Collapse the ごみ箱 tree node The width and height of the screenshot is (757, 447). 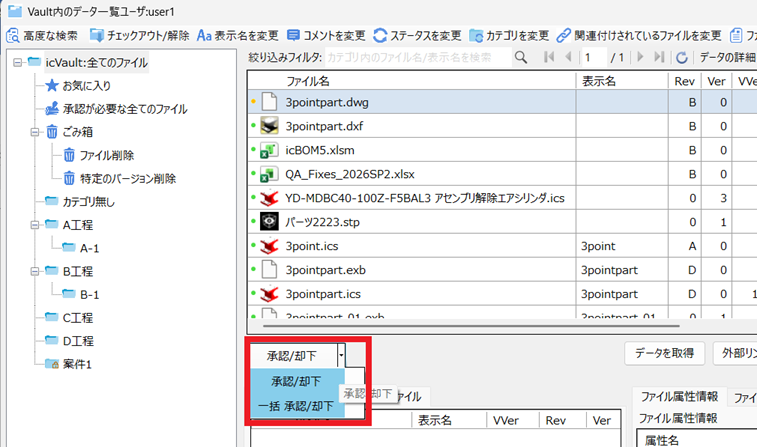pyautogui.click(x=35, y=132)
